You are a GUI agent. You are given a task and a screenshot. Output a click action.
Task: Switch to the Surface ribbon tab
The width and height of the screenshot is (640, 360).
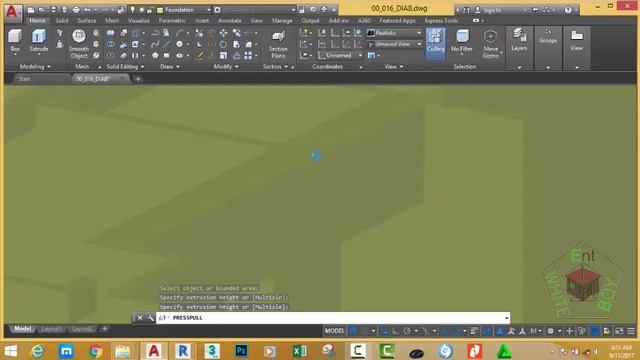pyautogui.click(x=87, y=20)
